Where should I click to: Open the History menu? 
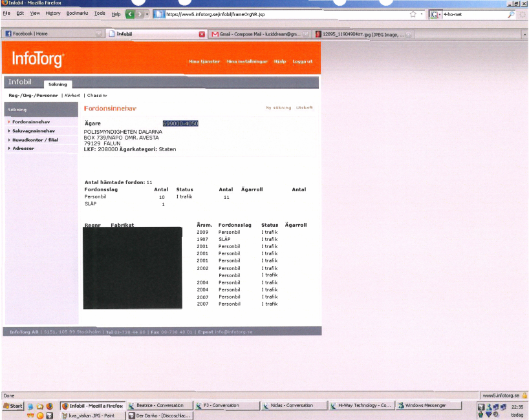coord(53,14)
